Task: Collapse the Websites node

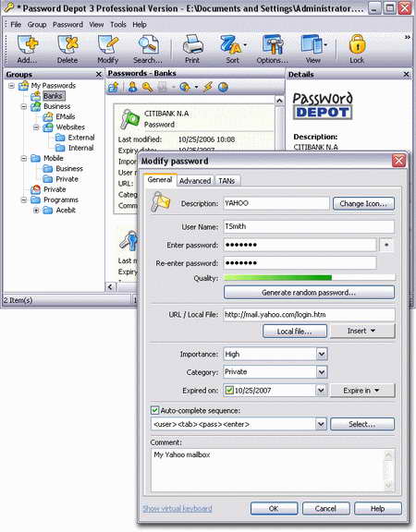Action: 36,127
